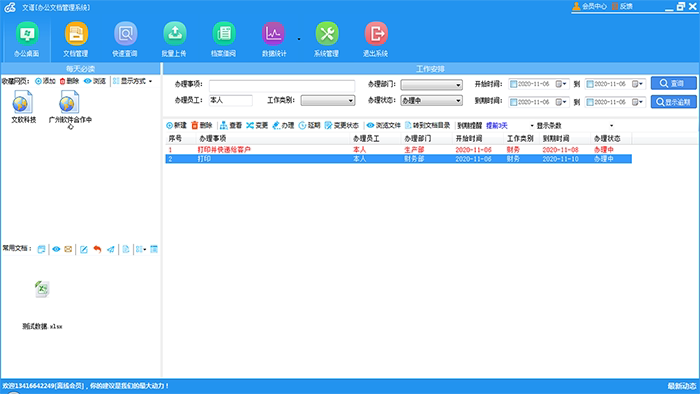Focus the 办理员工 input field

point(230,101)
